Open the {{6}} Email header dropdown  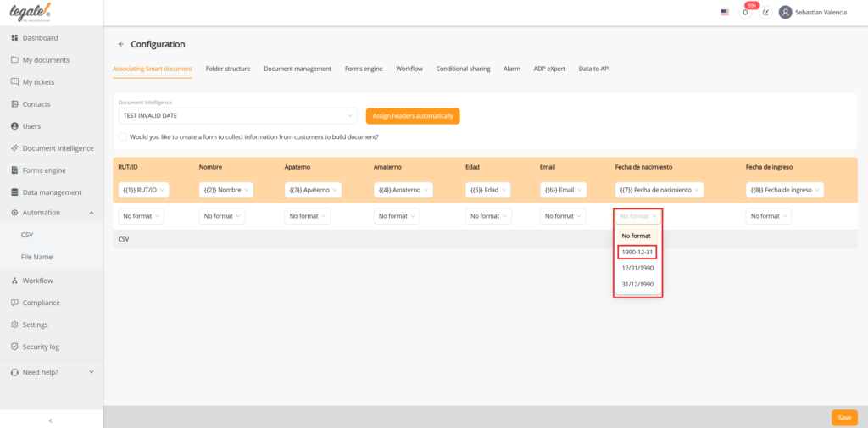(x=563, y=190)
